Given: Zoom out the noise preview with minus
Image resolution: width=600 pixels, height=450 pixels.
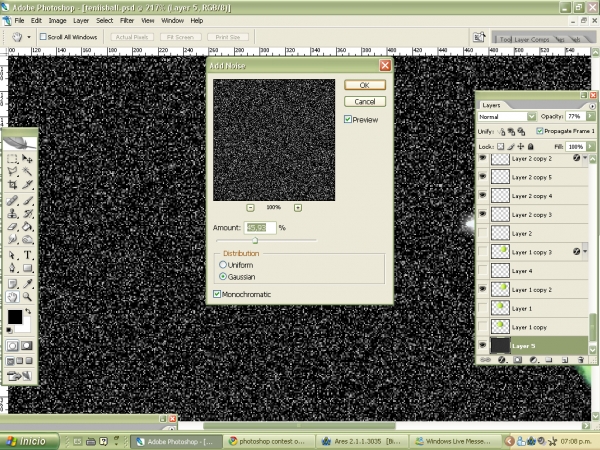Looking at the screenshot, I should pyautogui.click(x=250, y=207).
